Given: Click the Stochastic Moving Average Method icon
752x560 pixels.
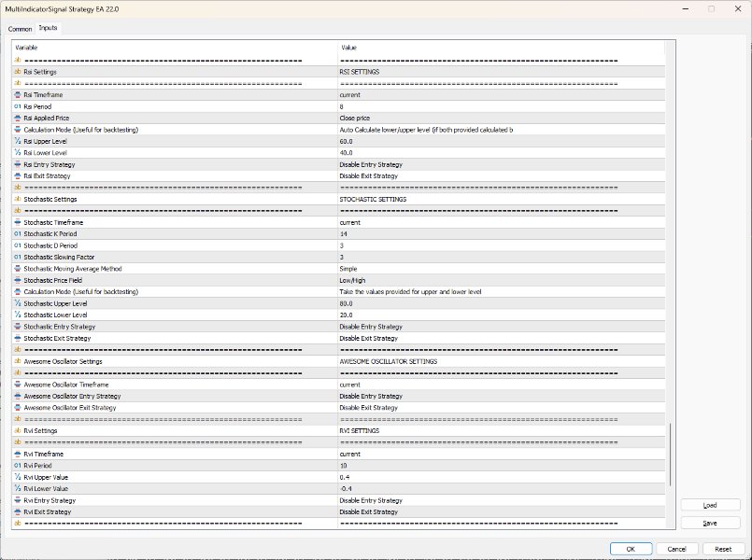Looking at the screenshot, I should click(x=18, y=269).
